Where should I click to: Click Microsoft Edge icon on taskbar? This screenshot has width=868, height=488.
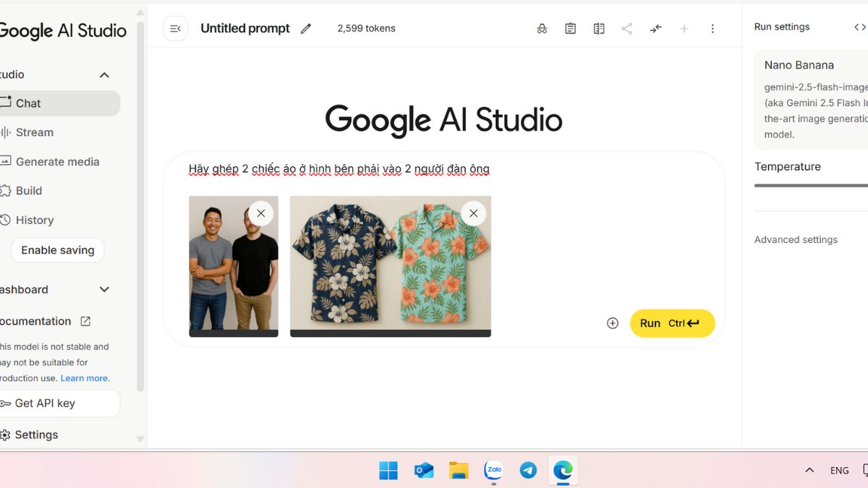[563, 471]
